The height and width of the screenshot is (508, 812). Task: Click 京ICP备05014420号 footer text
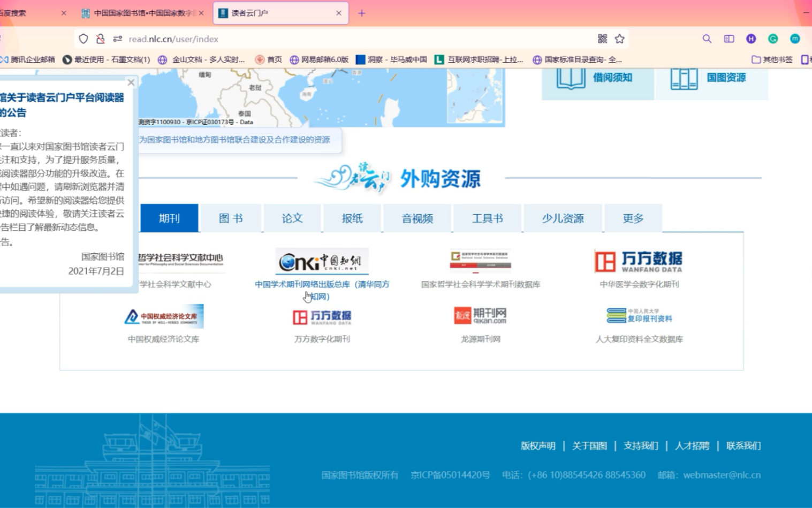[x=450, y=475]
